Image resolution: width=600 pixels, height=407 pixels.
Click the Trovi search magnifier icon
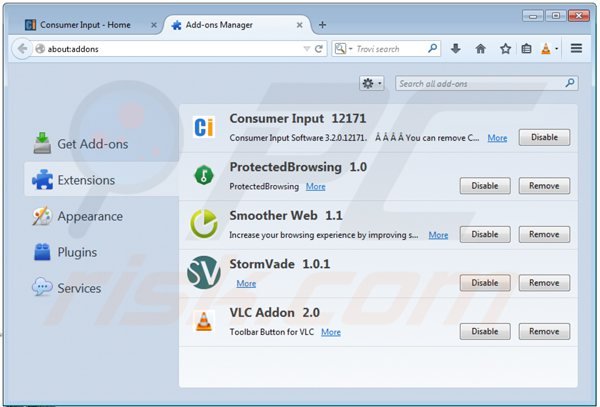pyautogui.click(x=432, y=49)
